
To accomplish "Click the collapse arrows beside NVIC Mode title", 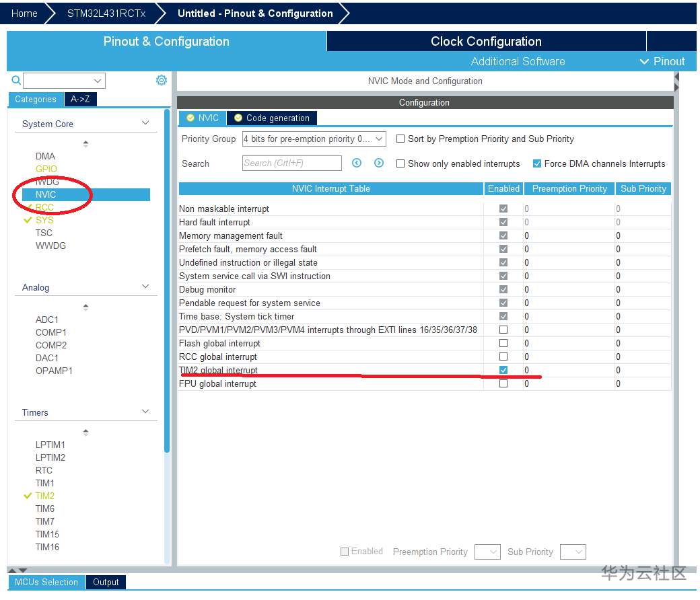I will pos(676,82).
